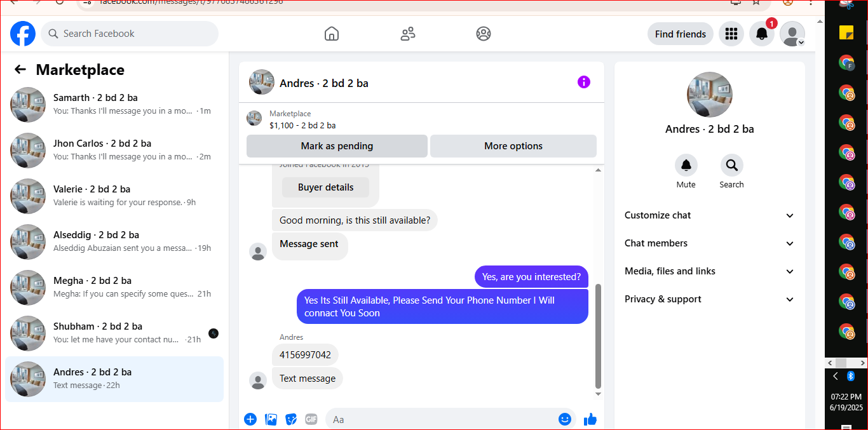
Task: Click the Andres avatar in chat header
Action: coord(262,83)
